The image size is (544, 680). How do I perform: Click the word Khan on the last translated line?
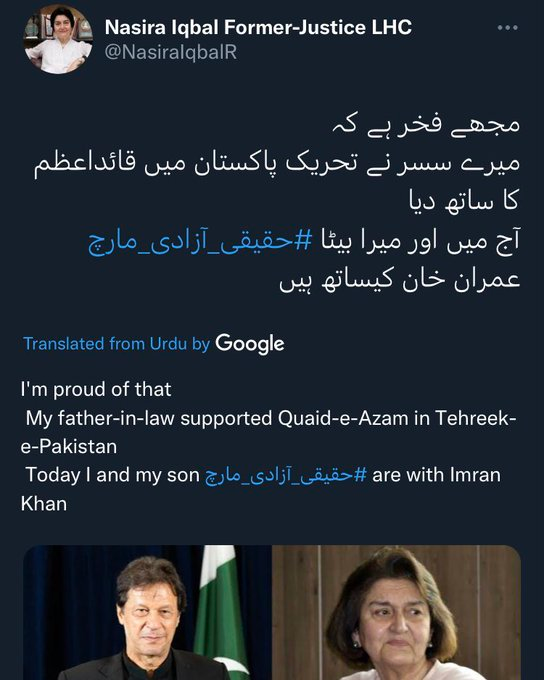tap(44, 504)
